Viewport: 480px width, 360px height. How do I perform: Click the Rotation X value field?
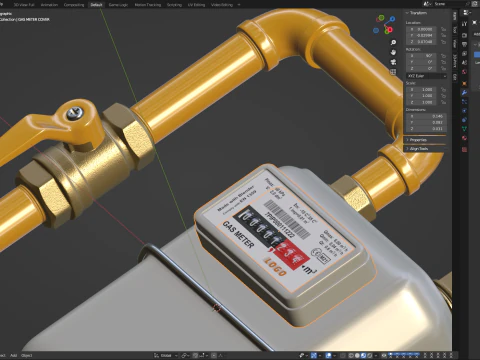pyautogui.click(x=421, y=56)
